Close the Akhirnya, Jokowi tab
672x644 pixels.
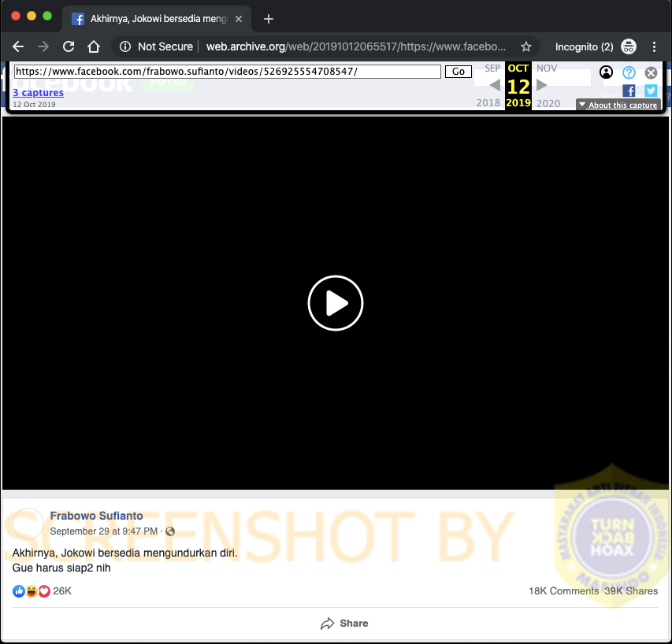(x=239, y=19)
